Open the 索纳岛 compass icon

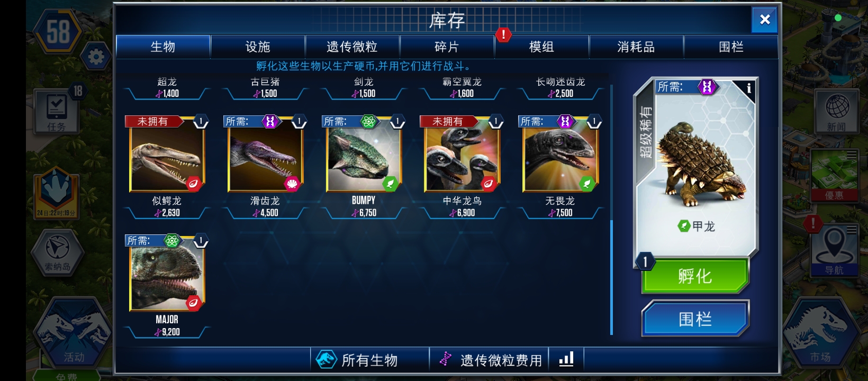[x=58, y=252]
